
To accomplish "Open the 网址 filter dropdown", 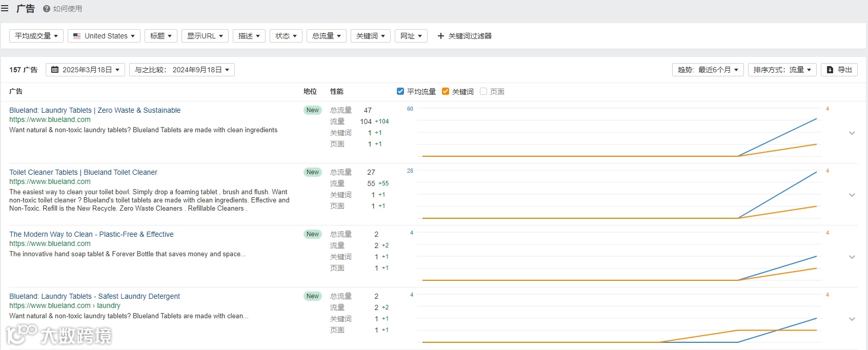I will (411, 36).
